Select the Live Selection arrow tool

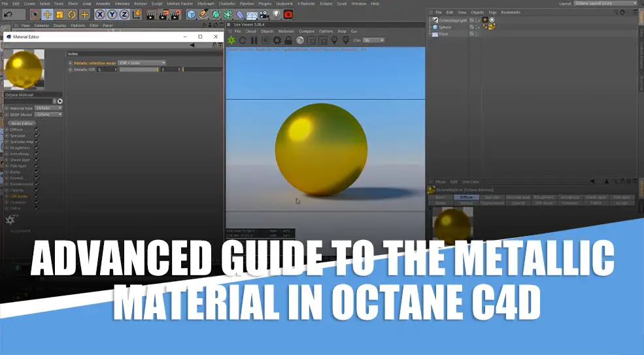coord(35,15)
